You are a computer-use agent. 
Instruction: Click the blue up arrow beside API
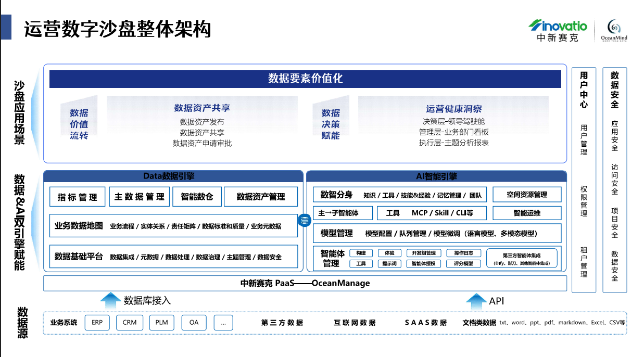coord(476,300)
